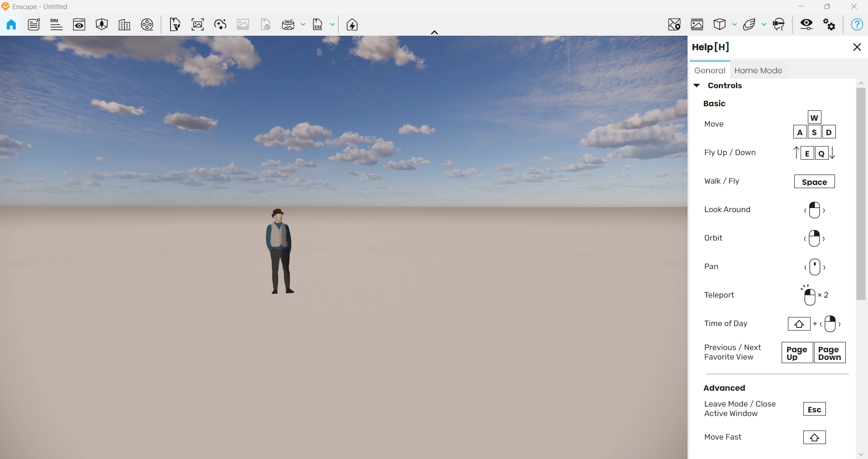Image resolution: width=868 pixels, height=459 pixels.
Task: Collapse the Controls section triangle
Action: [697, 85]
